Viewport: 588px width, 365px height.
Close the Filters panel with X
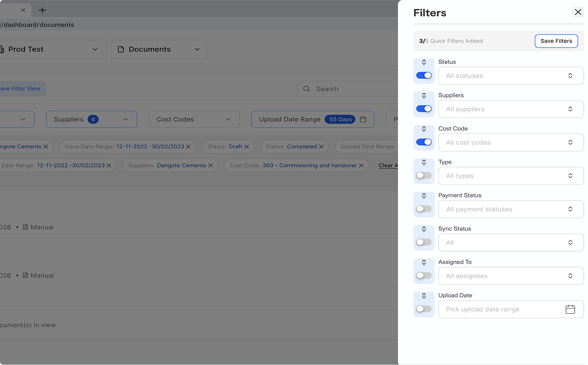578,12
